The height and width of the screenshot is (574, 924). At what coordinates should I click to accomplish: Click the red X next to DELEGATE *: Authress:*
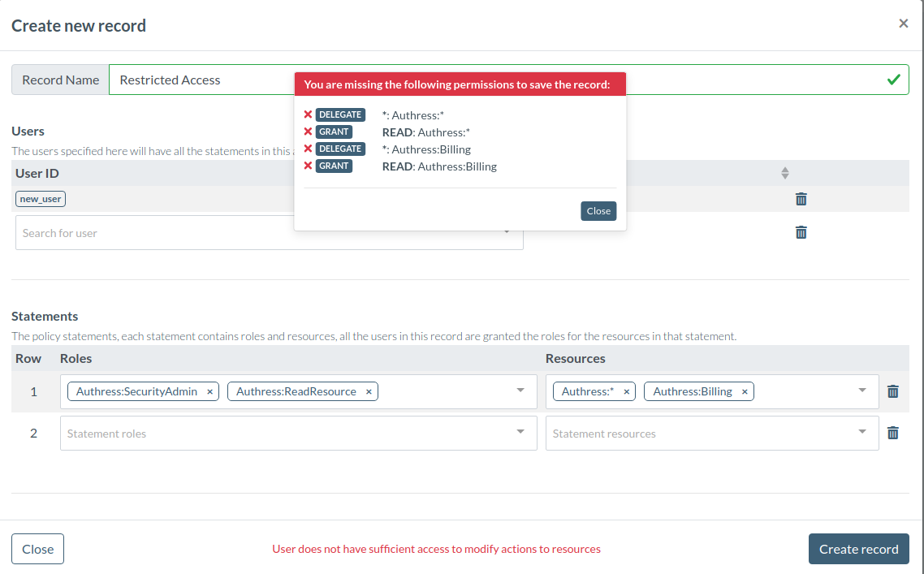(306, 114)
